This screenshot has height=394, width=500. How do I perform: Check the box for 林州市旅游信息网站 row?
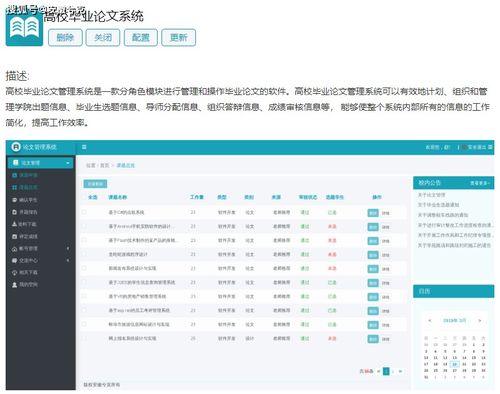[84, 324]
